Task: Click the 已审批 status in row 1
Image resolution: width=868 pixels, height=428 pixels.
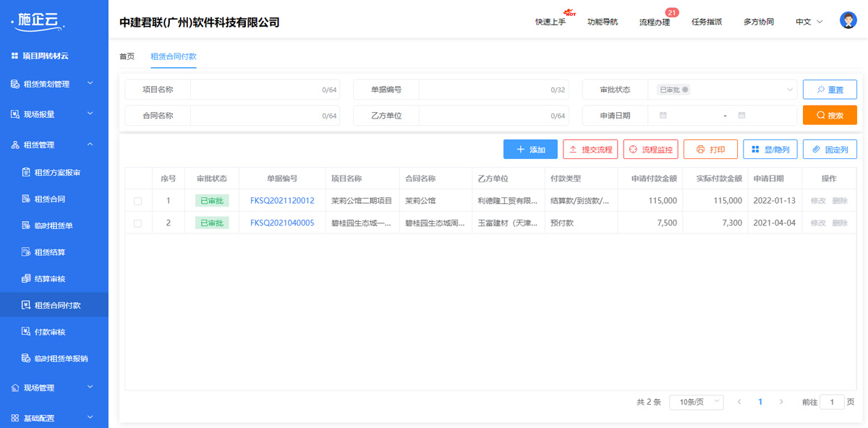Action: (x=212, y=201)
